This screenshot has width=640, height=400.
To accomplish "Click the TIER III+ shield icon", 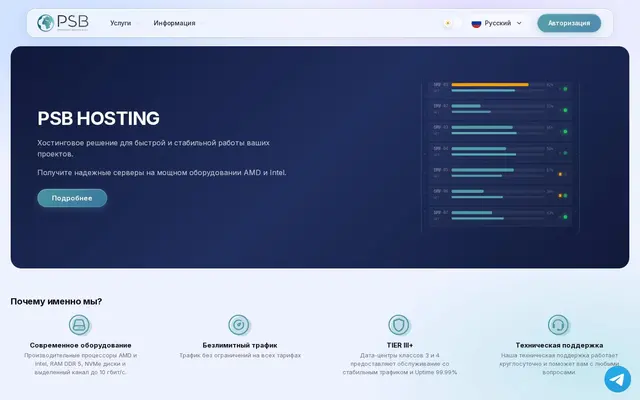I will 399,325.
